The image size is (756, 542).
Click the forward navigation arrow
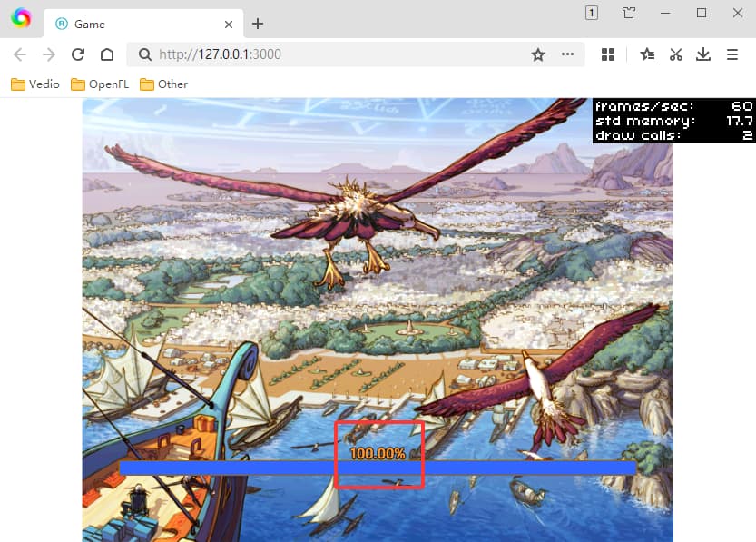click(49, 54)
